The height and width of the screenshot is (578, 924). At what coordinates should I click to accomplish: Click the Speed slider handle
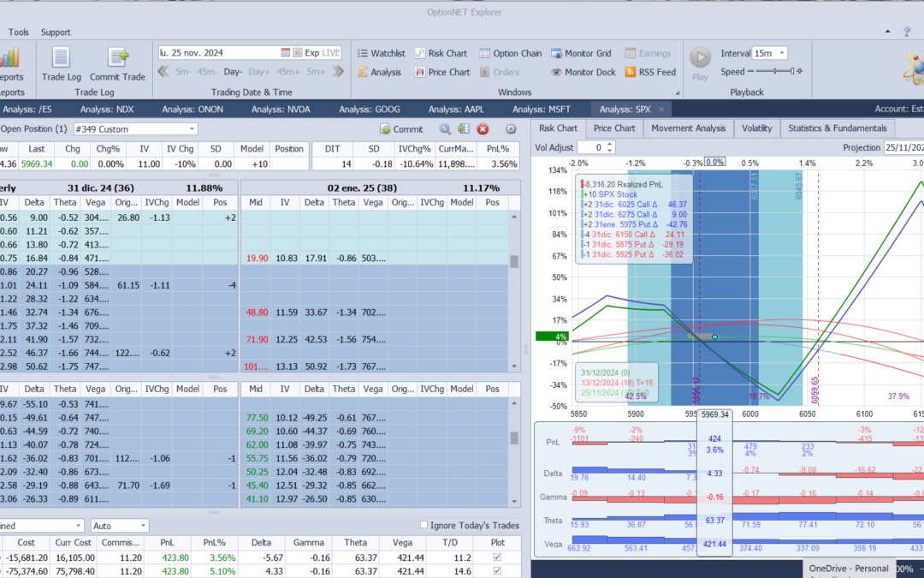point(792,71)
